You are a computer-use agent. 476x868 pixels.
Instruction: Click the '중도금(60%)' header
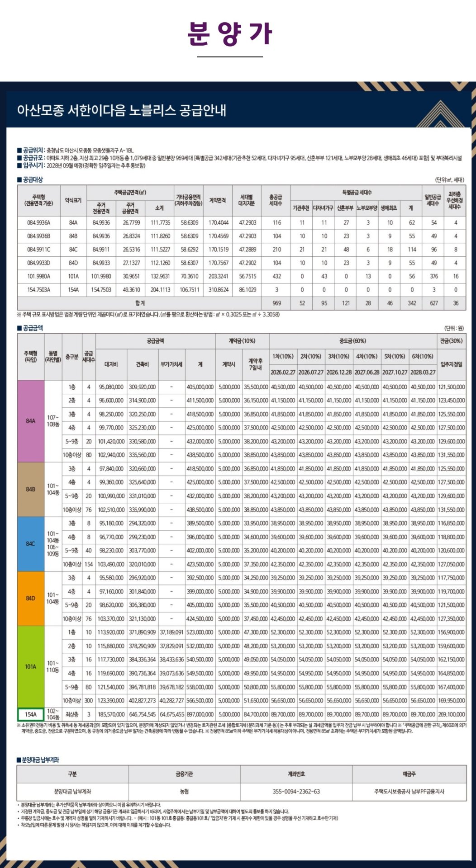tap(352, 341)
